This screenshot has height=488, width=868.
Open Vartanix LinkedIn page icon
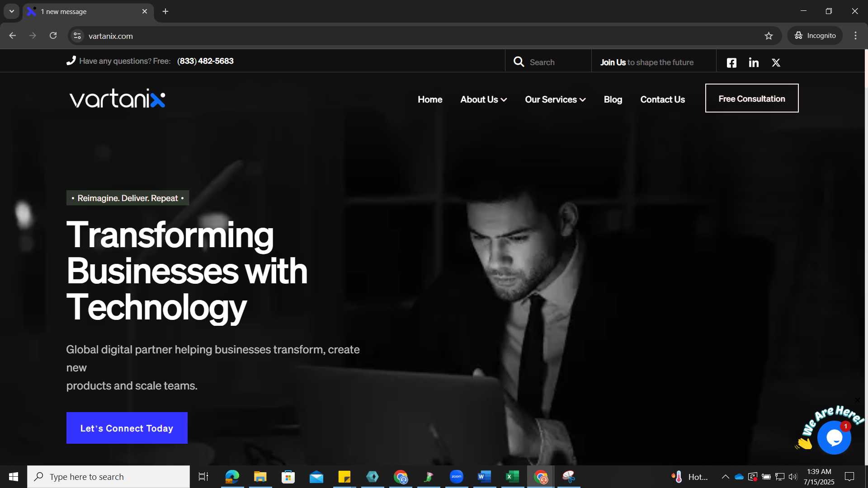(x=754, y=62)
